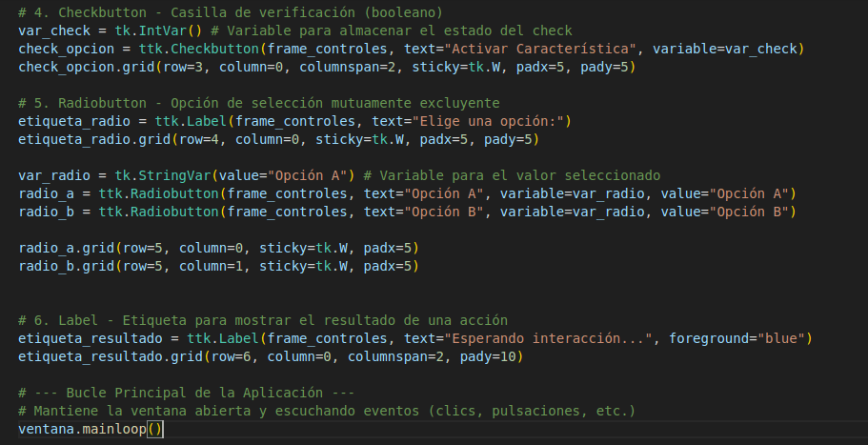868x445 pixels.
Task: Click the "# 6. Label" comment line
Action: point(262,320)
